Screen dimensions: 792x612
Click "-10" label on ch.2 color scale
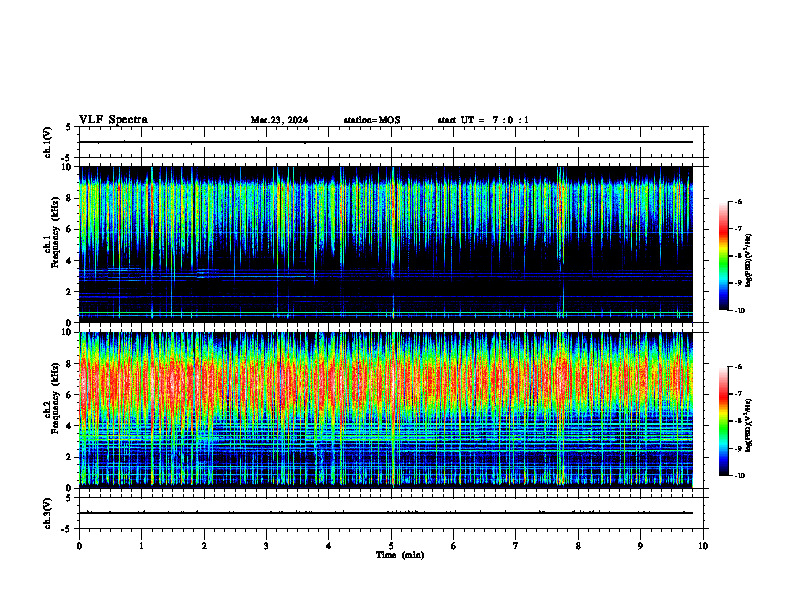[739, 476]
